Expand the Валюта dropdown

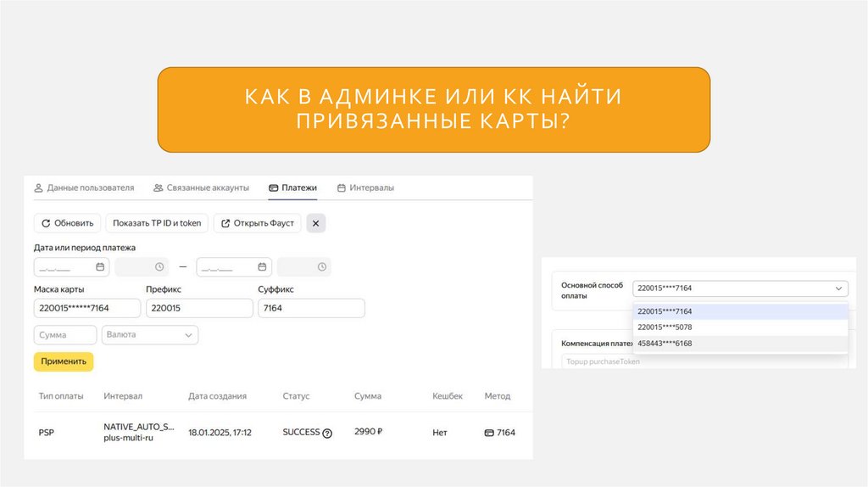[x=150, y=334]
